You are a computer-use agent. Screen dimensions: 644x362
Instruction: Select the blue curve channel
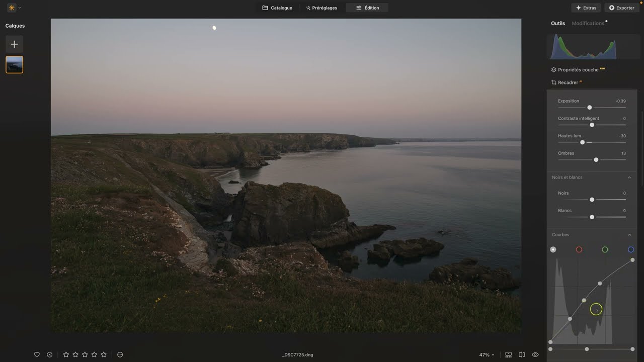(x=631, y=249)
